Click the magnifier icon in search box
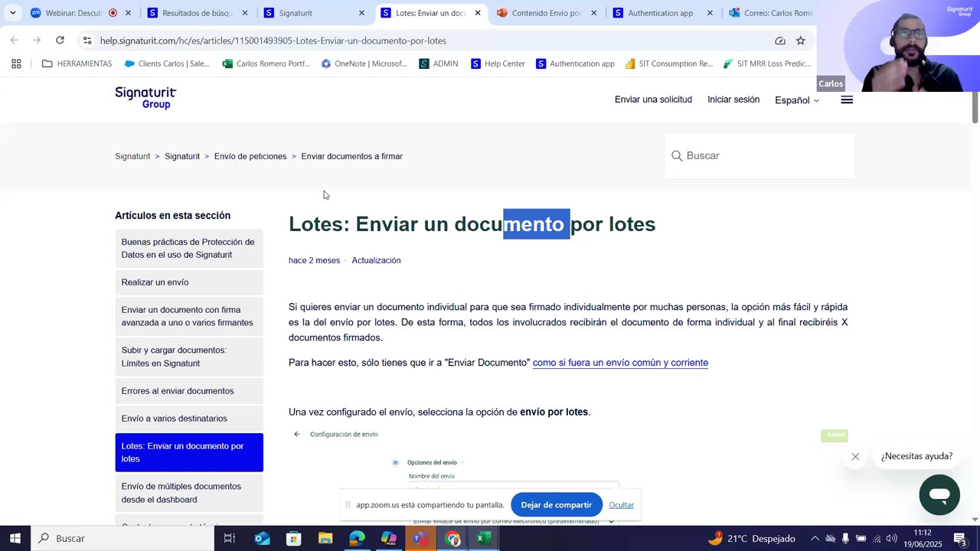 coord(677,155)
